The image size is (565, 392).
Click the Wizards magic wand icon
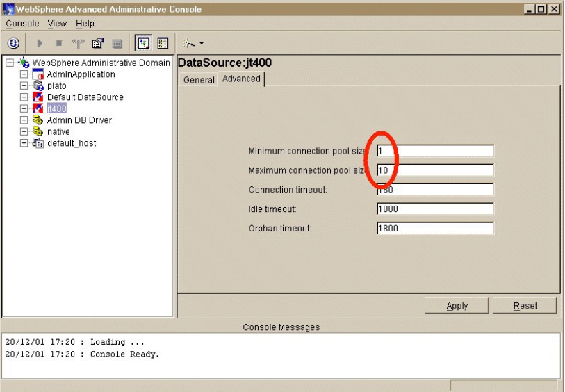point(188,43)
